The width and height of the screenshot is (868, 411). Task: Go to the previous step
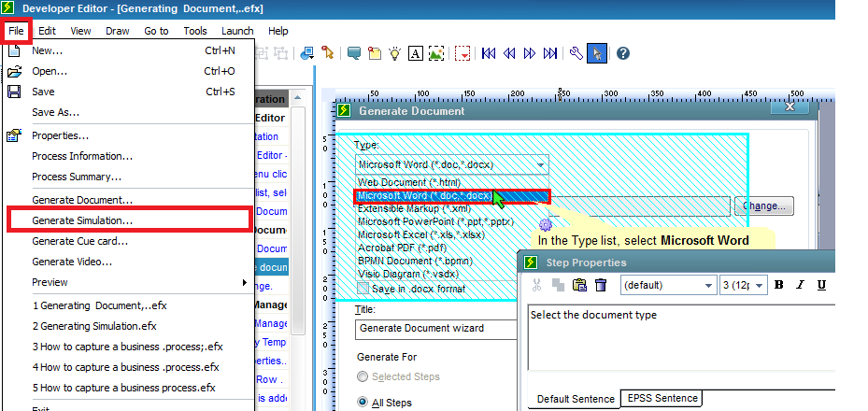pyautogui.click(x=509, y=53)
